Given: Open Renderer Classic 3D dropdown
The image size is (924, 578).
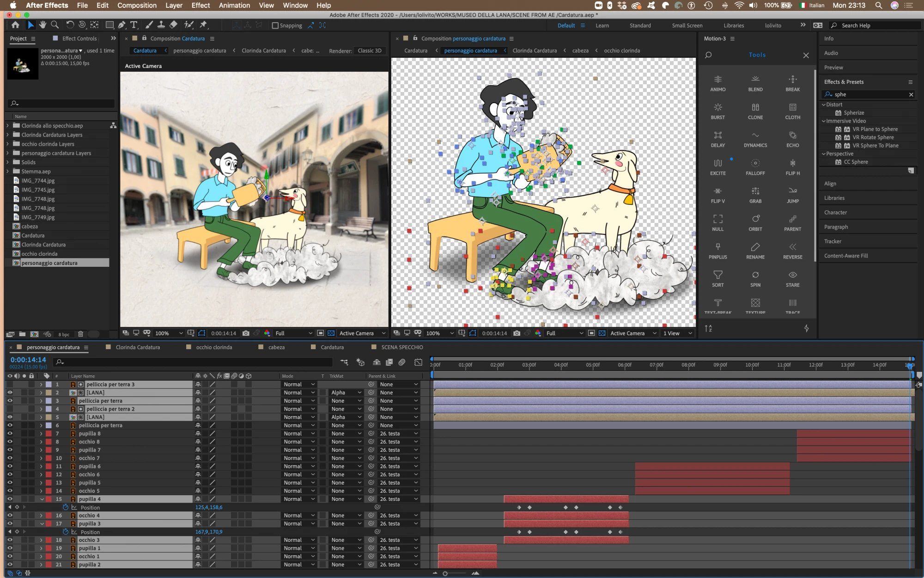Looking at the screenshot, I should pos(370,50).
